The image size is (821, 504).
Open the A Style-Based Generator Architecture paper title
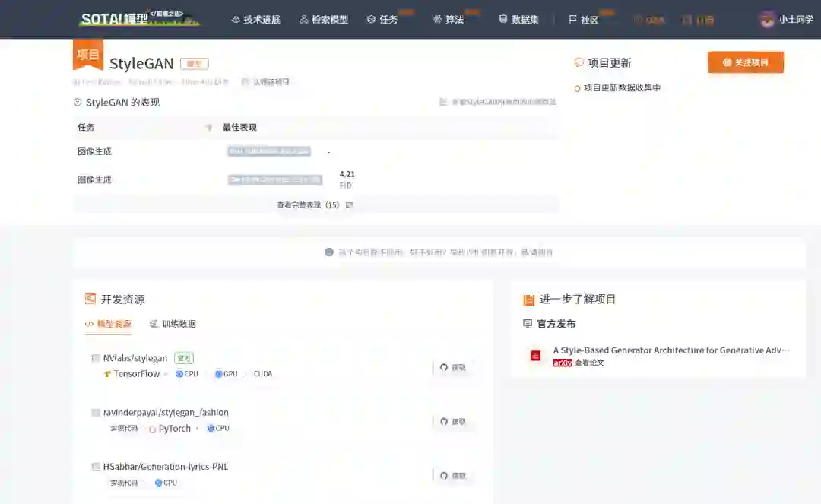click(x=671, y=350)
